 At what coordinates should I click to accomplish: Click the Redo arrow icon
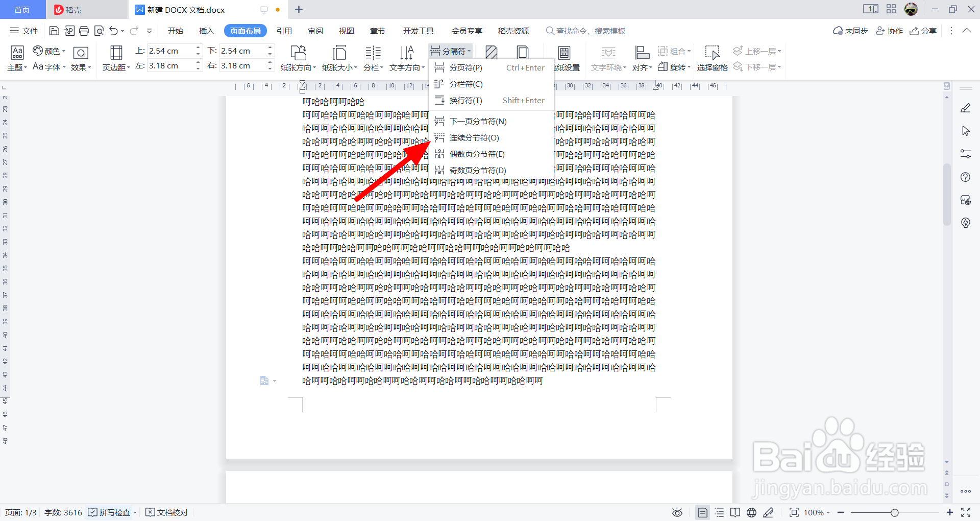[x=134, y=31]
